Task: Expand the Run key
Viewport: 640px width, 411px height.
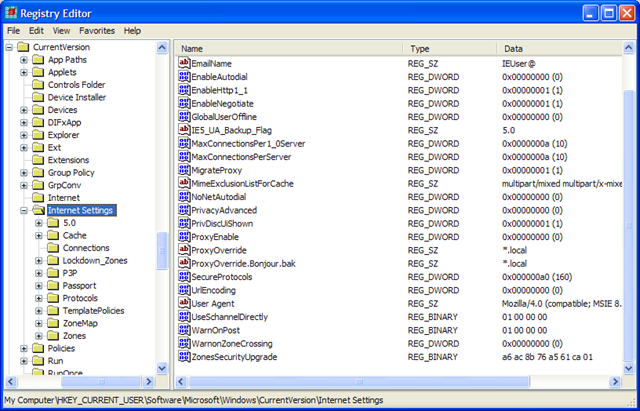Action: point(24,361)
